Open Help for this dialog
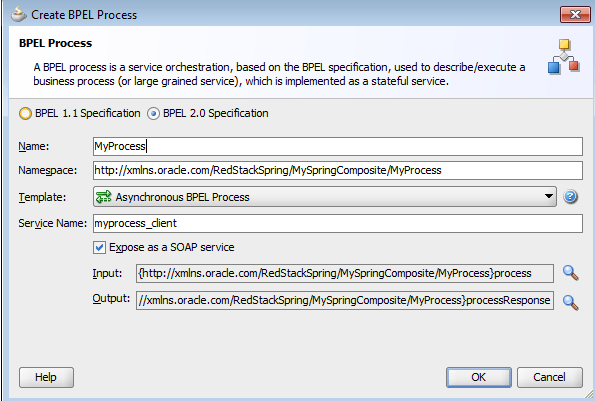Screen dimensions: 595x401 tap(46, 377)
